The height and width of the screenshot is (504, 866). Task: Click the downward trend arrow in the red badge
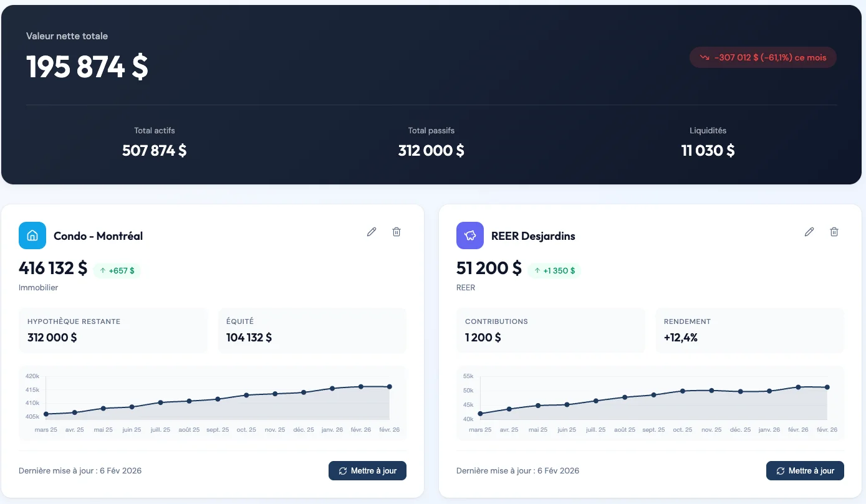pyautogui.click(x=703, y=57)
